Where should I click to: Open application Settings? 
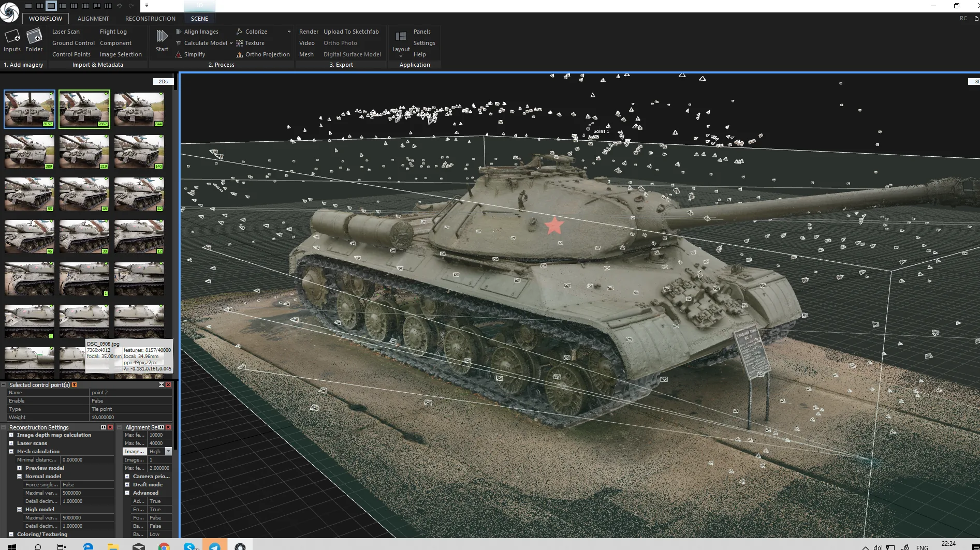coord(424,43)
